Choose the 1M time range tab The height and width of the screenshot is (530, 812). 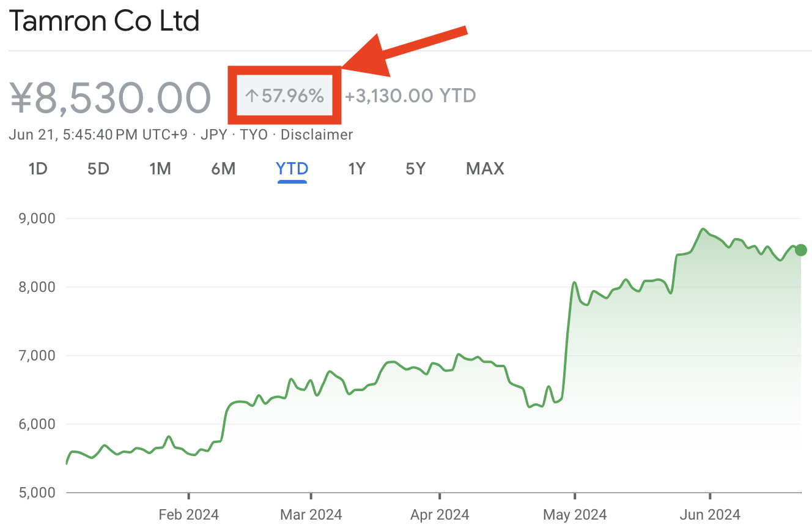[160, 169]
